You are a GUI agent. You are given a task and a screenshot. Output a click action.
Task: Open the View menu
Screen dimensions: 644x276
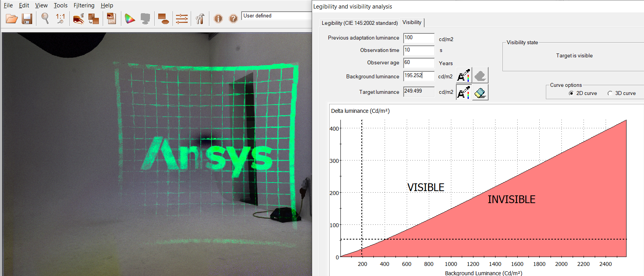point(41,5)
